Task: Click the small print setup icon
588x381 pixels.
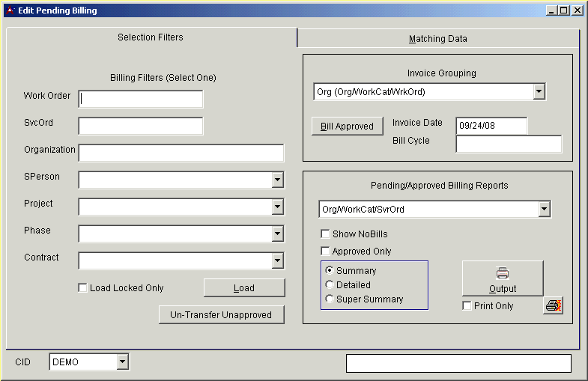Action: [553, 305]
